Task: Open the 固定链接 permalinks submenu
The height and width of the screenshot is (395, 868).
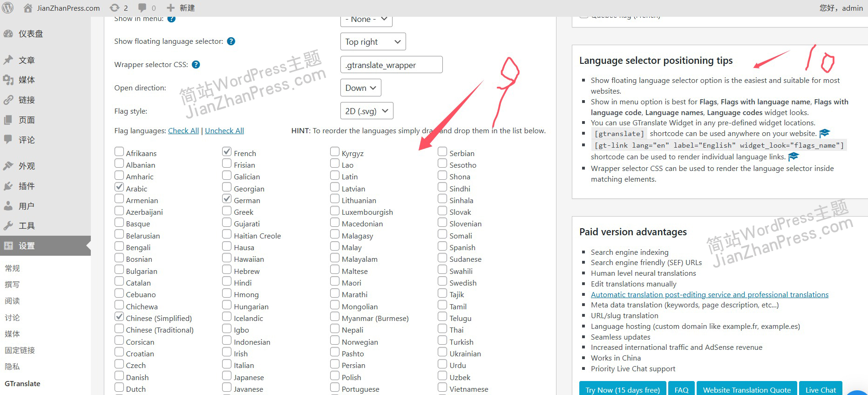Action: (20, 350)
